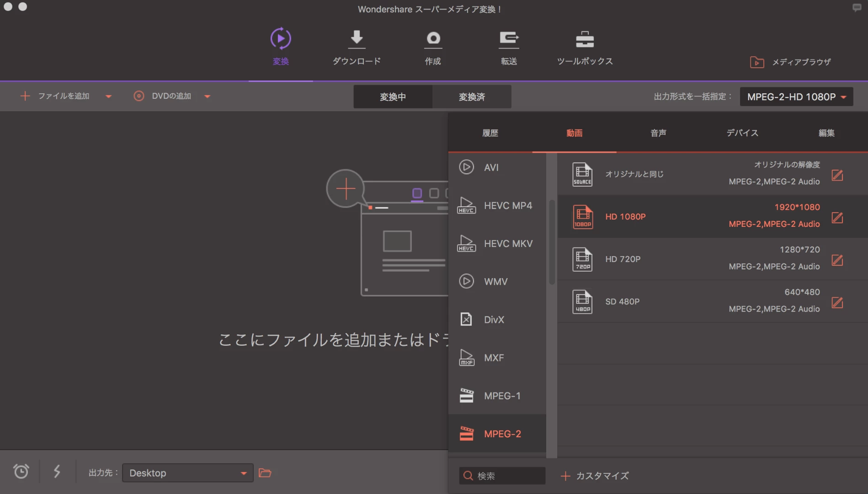Click the 1080P film file icon
Screen dimensions: 868x494
[x=582, y=217]
